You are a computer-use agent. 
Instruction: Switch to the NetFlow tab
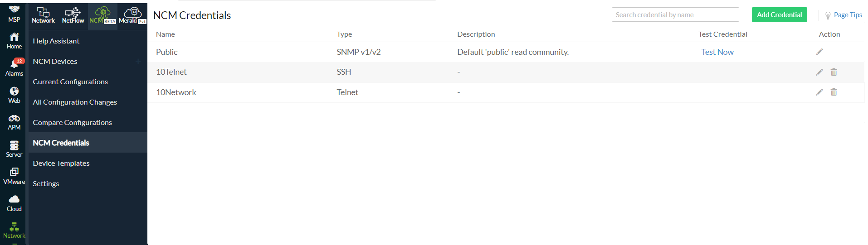click(73, 15)
